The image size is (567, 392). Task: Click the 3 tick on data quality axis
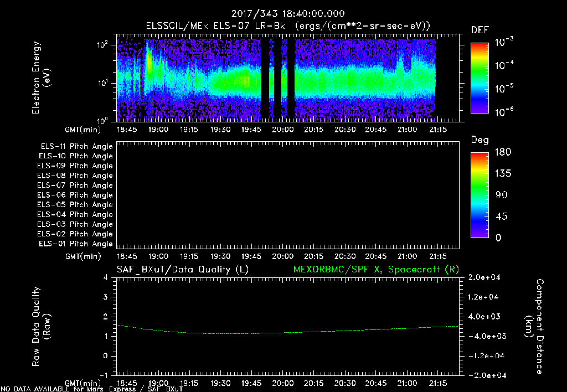[x=105, y=297]
